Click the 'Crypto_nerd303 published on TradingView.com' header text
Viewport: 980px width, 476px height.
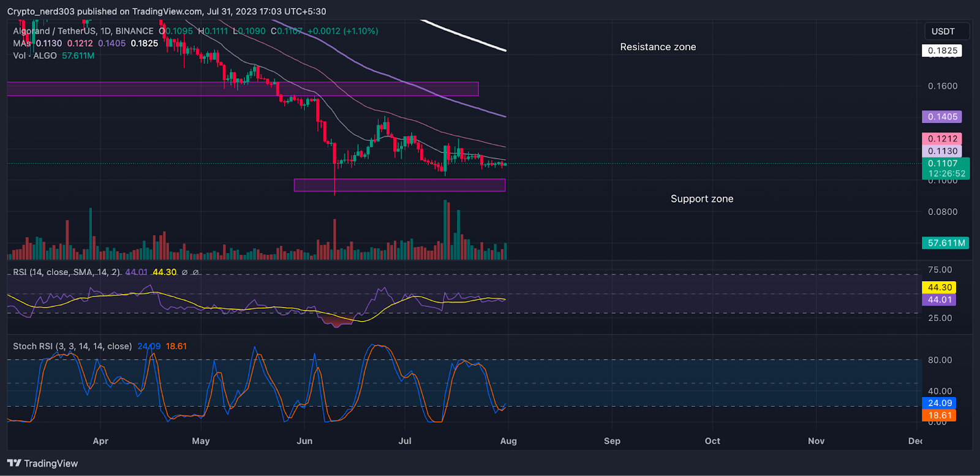tap(104, 12)
